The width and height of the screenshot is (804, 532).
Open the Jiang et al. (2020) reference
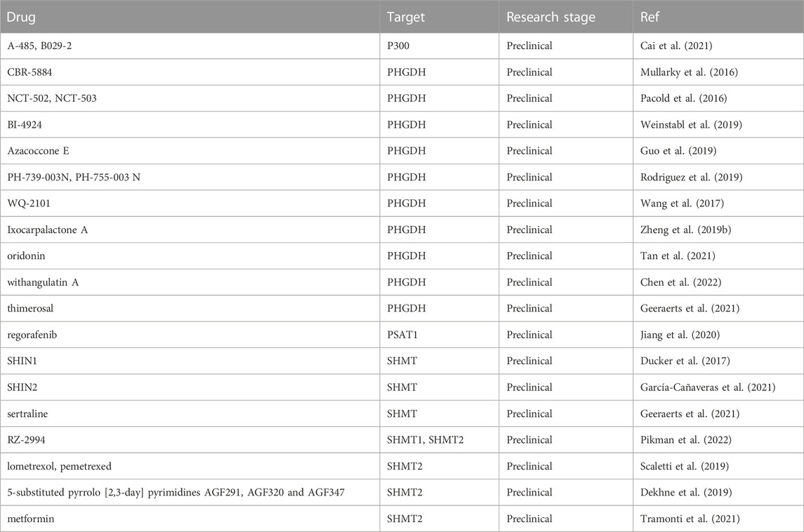(x=680, y=335)
